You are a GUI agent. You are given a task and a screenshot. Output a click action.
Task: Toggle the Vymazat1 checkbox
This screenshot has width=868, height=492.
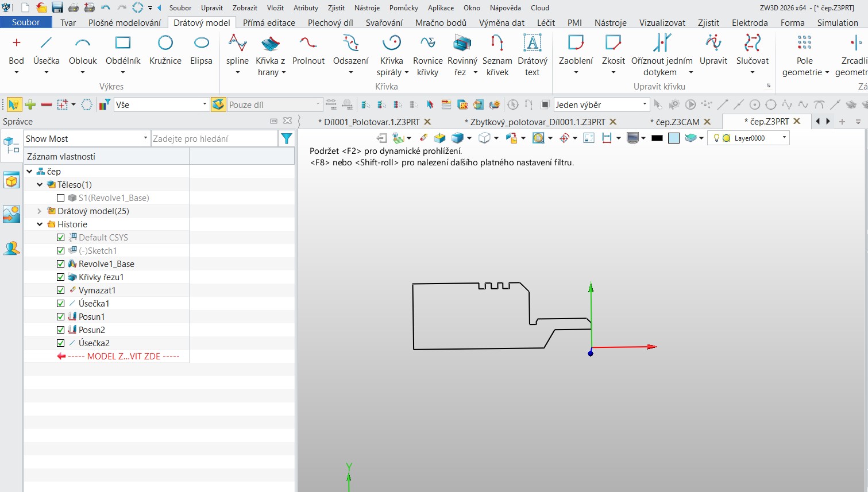click(61, 290)
